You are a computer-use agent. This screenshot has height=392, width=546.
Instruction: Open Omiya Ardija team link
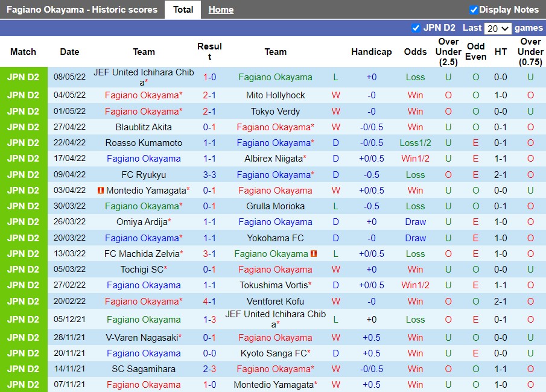pyautogui.click(x=142, y=222)
